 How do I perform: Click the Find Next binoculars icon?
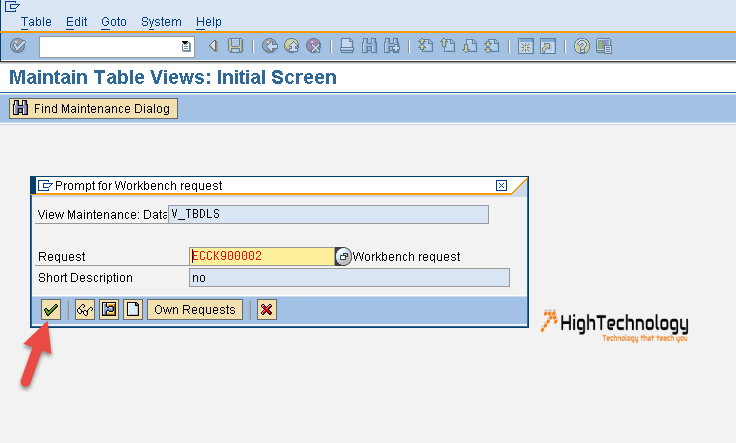(x=391, y=46)
